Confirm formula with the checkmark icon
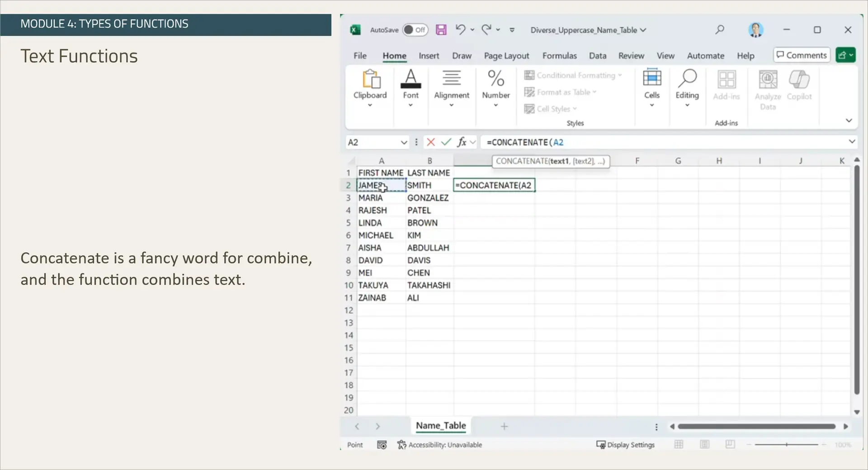 tap(446, 142)
